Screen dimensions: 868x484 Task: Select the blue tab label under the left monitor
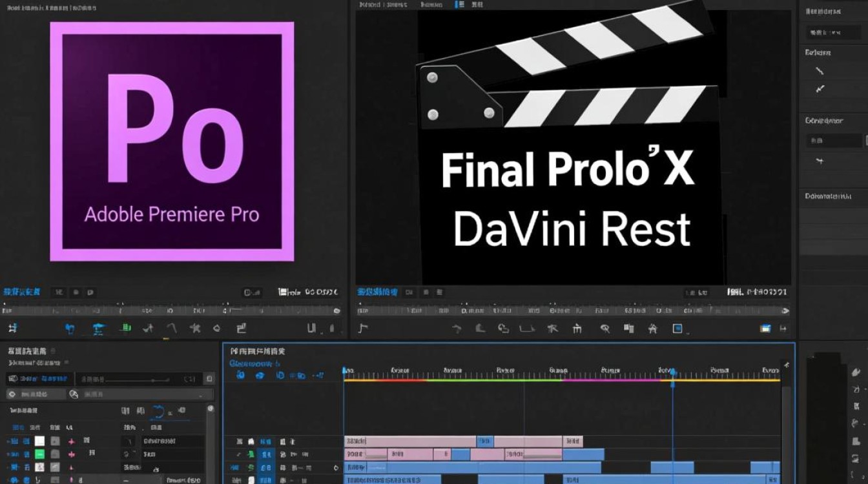(x=22, y=292)
